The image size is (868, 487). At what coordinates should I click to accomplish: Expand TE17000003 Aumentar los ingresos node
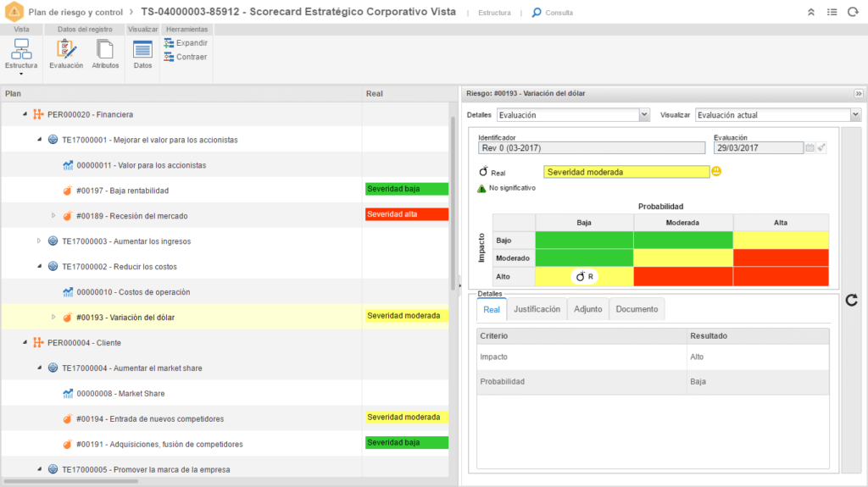pyautogui.click(x=39, y=241)
